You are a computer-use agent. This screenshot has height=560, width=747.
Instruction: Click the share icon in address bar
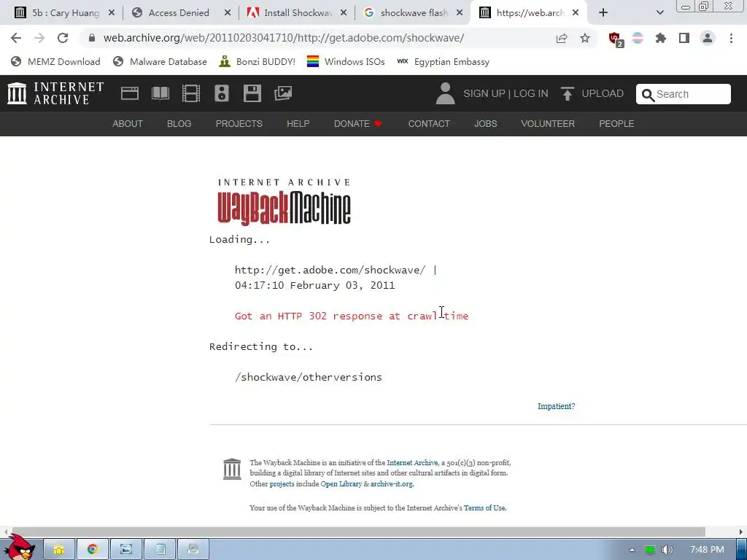tap(562, 38)
